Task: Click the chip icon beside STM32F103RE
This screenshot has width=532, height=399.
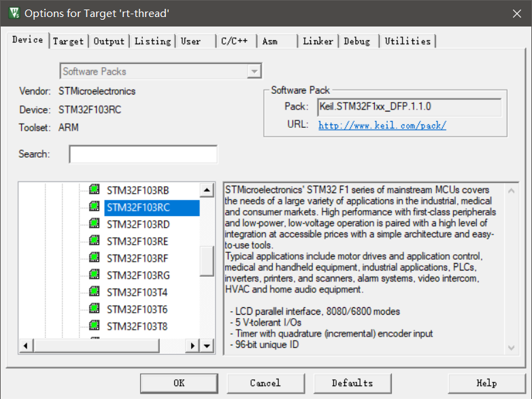Action: pyautogui.click(x=95, y=241)
